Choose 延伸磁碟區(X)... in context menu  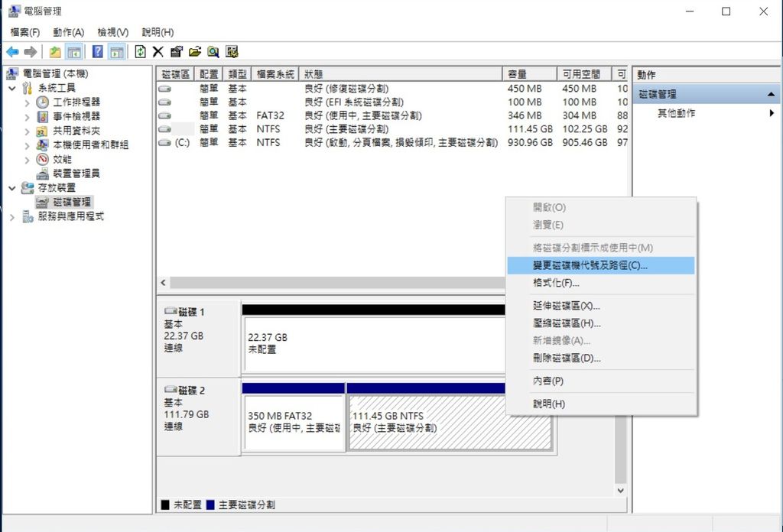tap(601, 306)
